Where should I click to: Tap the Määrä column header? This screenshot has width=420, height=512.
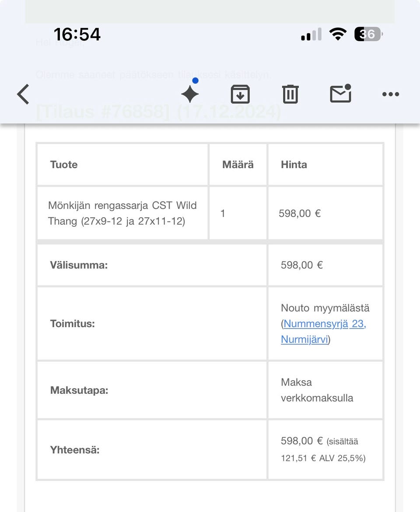[238, 165]
